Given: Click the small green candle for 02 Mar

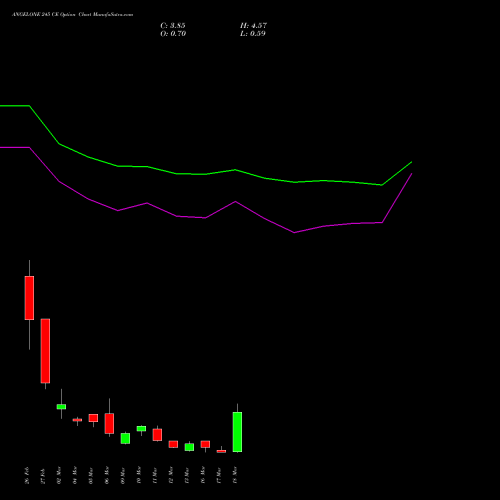Looking at the screenshot, I should [x=61, y=407].
